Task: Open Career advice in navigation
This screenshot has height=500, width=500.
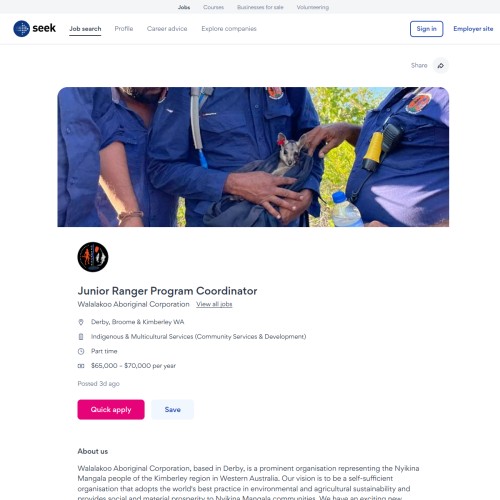Action: [x=167, y=29]
